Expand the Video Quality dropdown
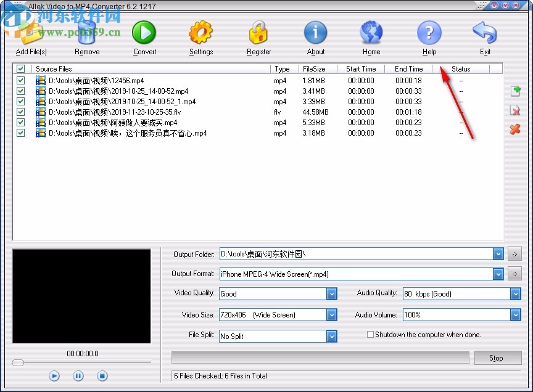Viewport: 533px width, 392px height. (x=332, y=294)
